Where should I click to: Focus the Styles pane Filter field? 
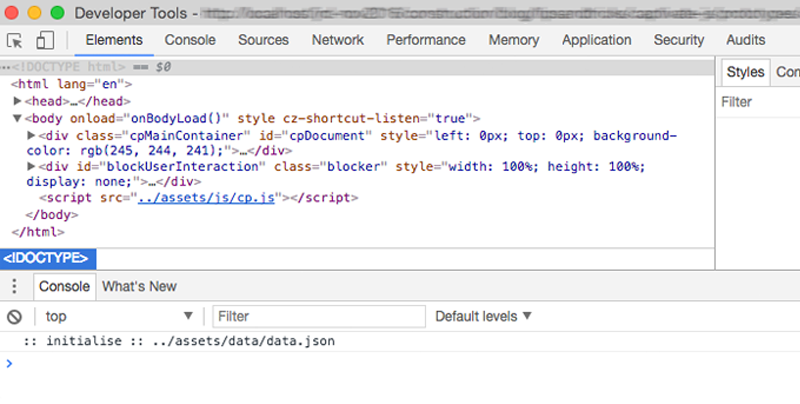(x=758, y=102)
